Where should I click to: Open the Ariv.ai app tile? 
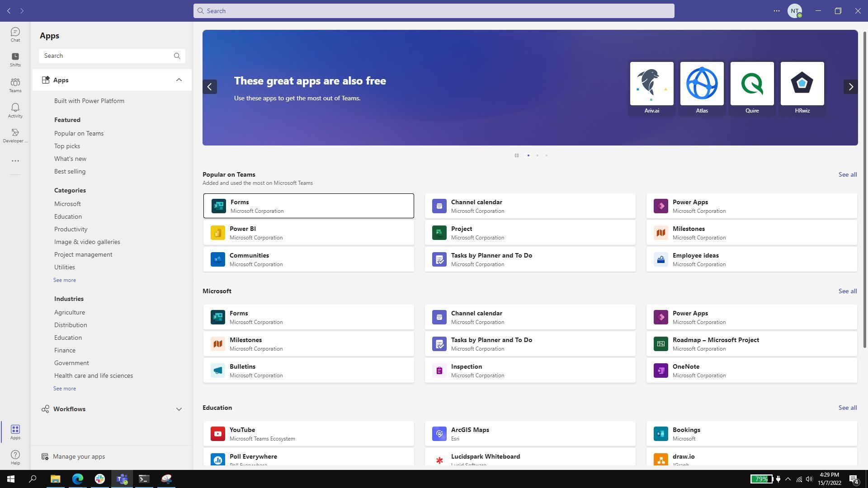coord(651,89)
